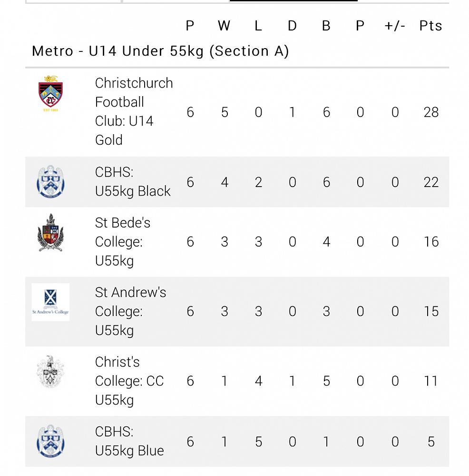Open St Bede's College: U55kg team
The image size is (469, 476).
122,242
